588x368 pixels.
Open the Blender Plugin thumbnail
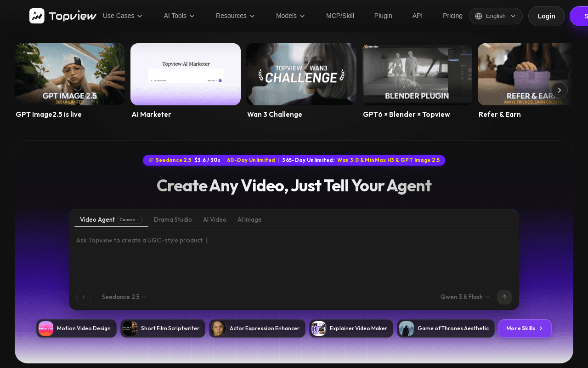[x=417, y=74]
